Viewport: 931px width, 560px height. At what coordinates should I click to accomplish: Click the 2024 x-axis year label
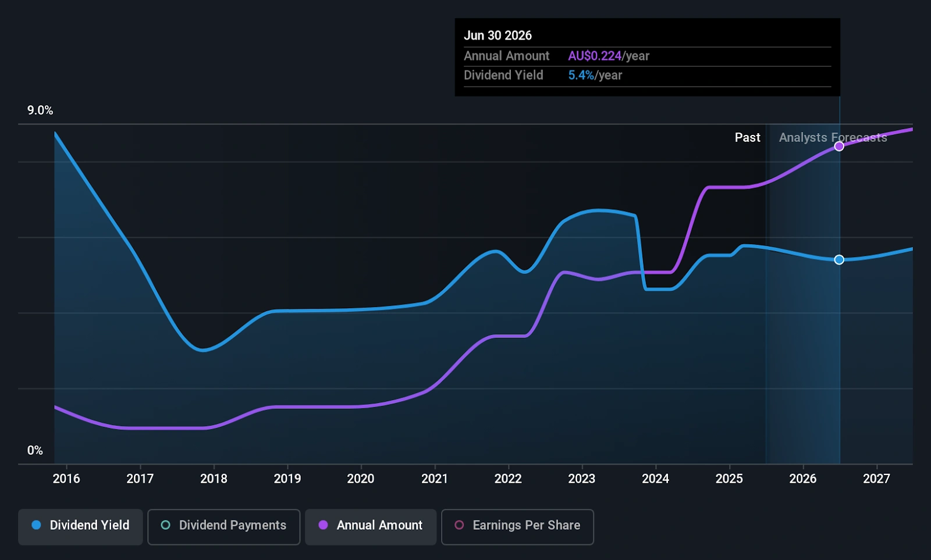click(x=655, y=479)
